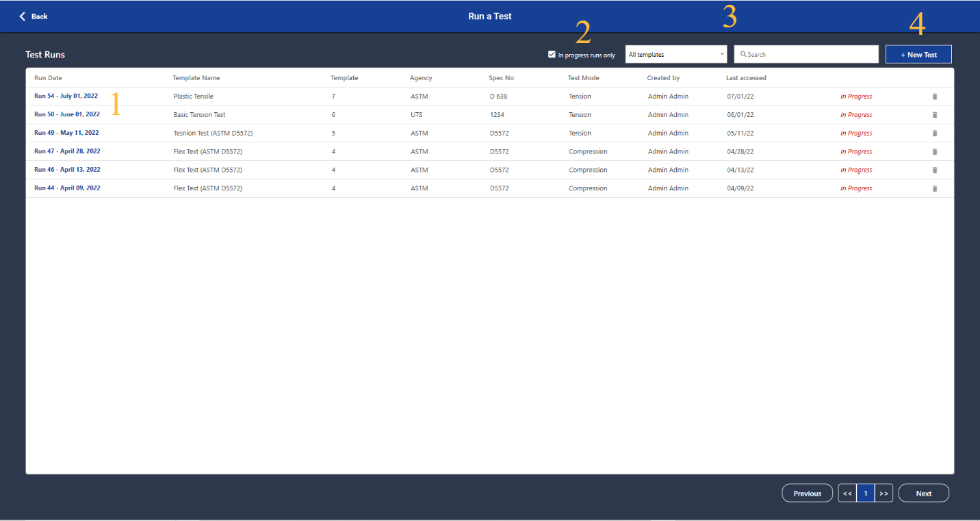Viewport: 980px width, 521px height.
Task: Go to the Next page
Action: pos(924,493)
